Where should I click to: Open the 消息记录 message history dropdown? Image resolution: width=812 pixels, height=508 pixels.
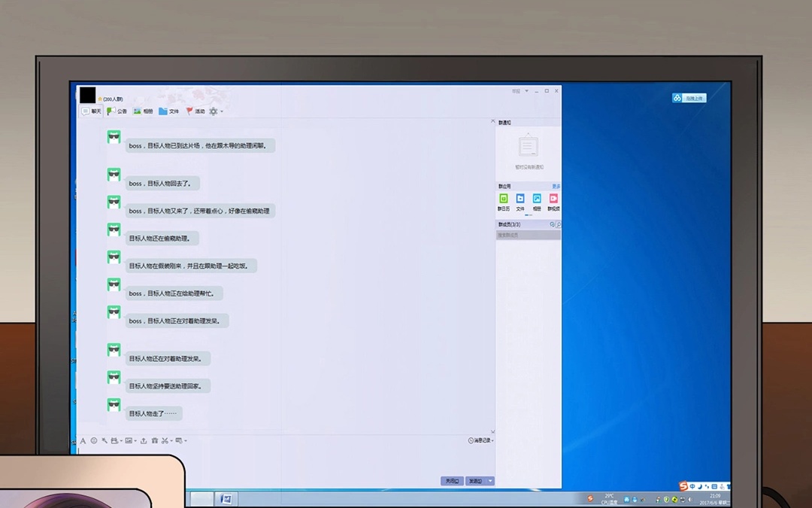tap(481, 440)
